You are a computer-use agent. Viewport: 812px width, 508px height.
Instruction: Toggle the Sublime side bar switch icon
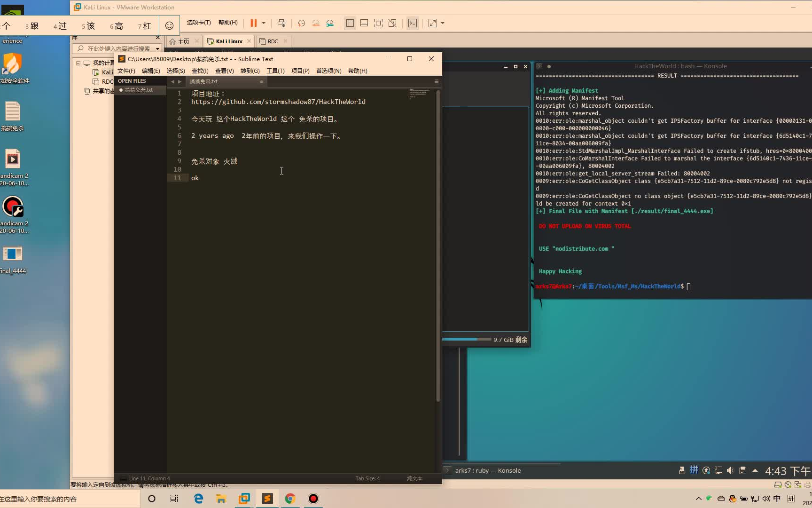point(123,478)
